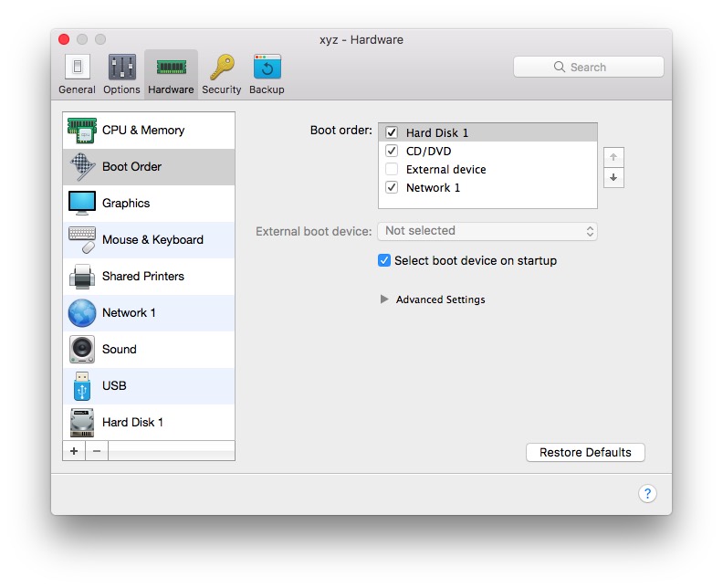Open the Options sliders icon

pos(121,67)
